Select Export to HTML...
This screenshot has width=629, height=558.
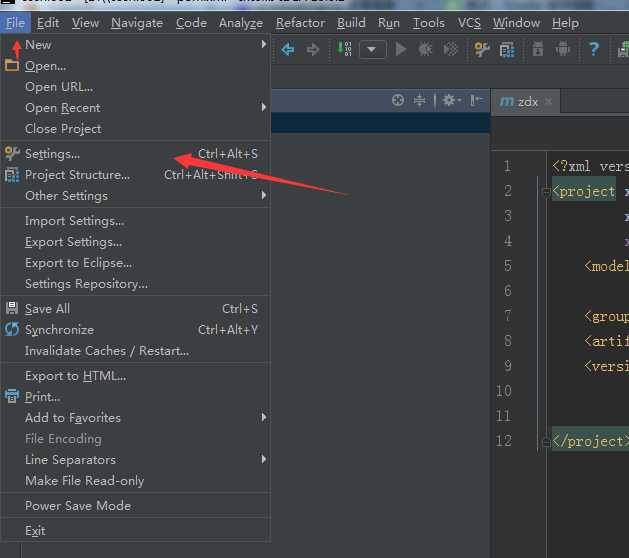click(135, 376)
